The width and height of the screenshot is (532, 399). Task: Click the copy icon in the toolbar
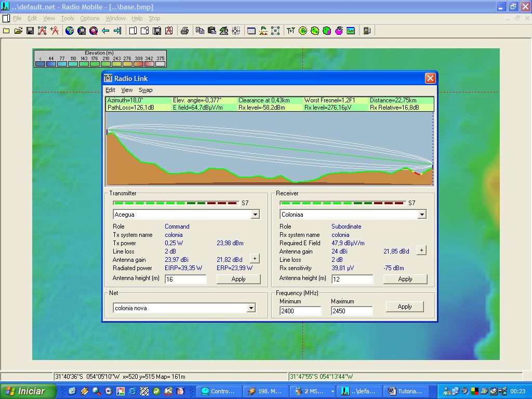coord(200,31)
